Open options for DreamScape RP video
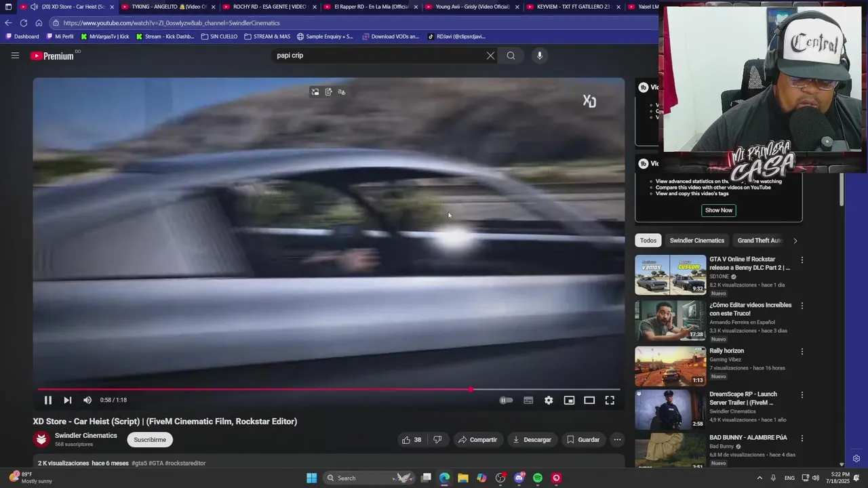868x488 pixels. (802, 395)
